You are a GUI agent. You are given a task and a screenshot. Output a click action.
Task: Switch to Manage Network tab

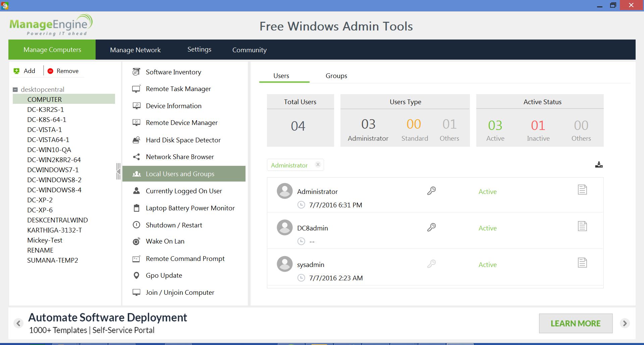135,50
